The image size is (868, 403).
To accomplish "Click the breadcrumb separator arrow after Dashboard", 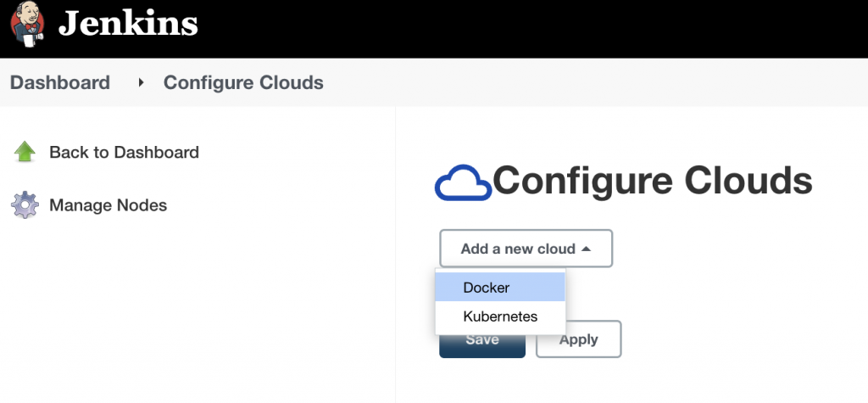I will click(x=141, y=83).
